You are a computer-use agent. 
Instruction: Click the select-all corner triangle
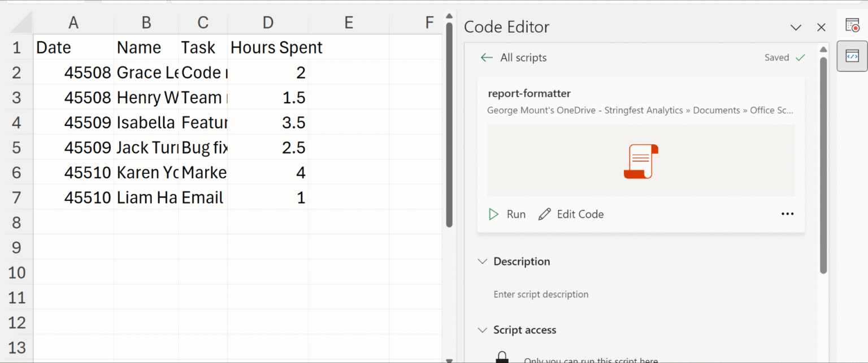coord(21,23)
